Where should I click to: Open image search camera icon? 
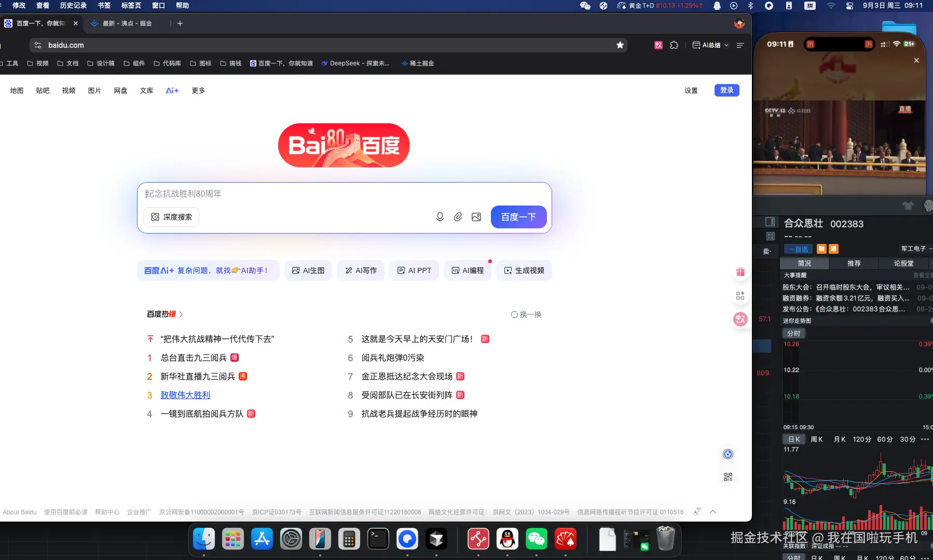(x=476, y=217)
